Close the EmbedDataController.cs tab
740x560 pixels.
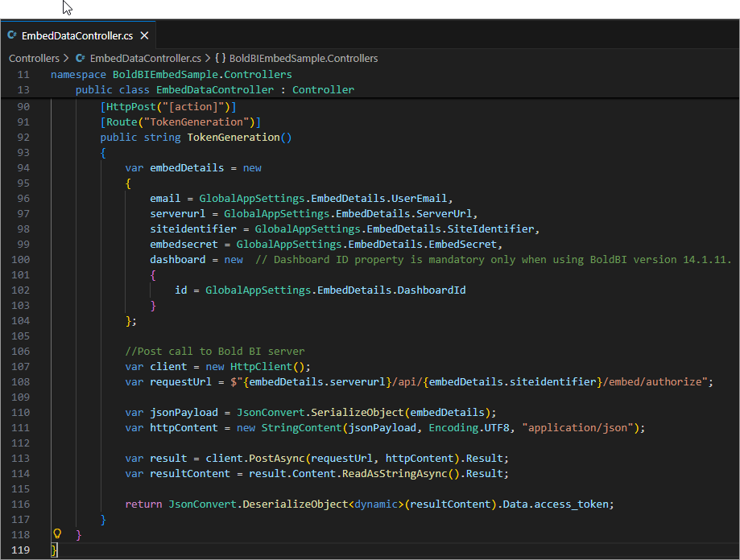pyautogui.click(x=144, y=35)
